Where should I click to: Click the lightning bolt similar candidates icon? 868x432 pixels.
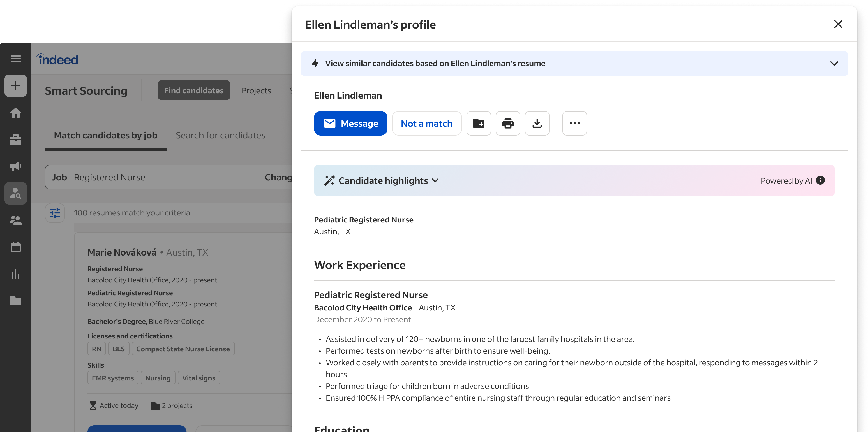tap(315, 64)
